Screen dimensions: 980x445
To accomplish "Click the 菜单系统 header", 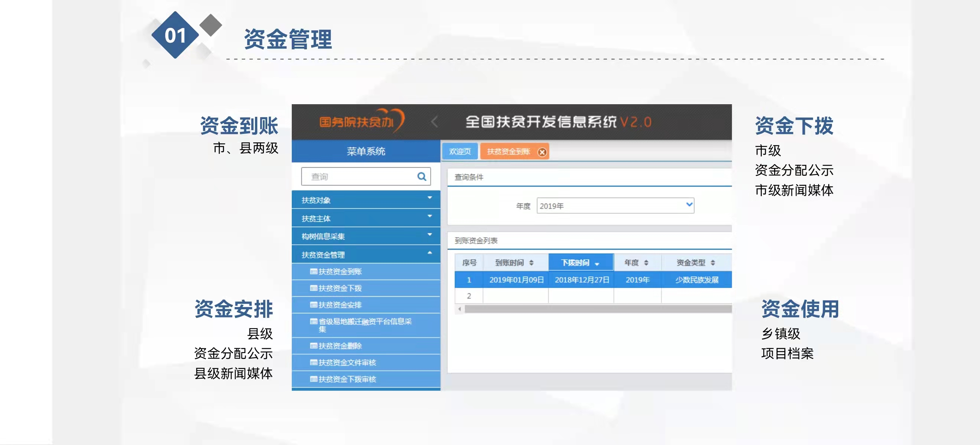I will [x=366, y=151].
